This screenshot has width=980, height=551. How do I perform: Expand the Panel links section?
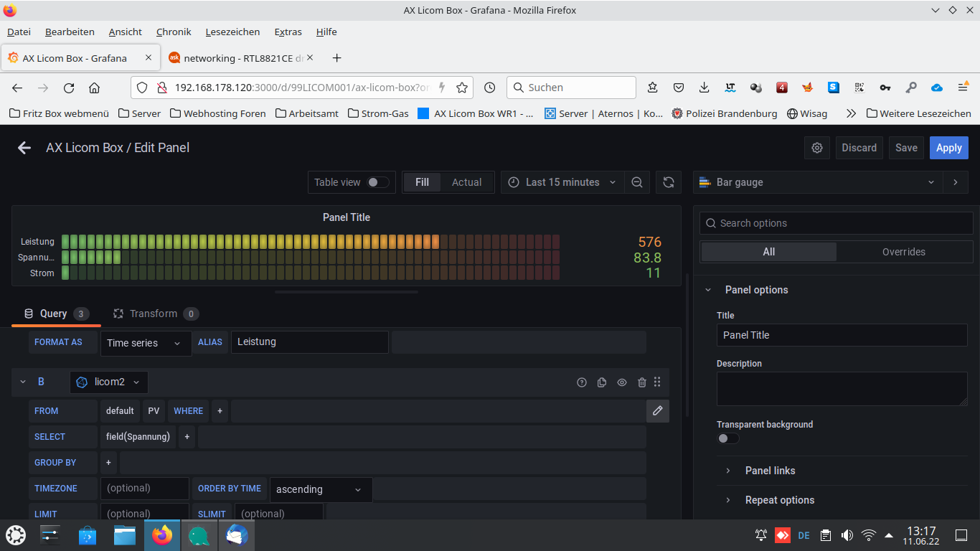point(770,471)
